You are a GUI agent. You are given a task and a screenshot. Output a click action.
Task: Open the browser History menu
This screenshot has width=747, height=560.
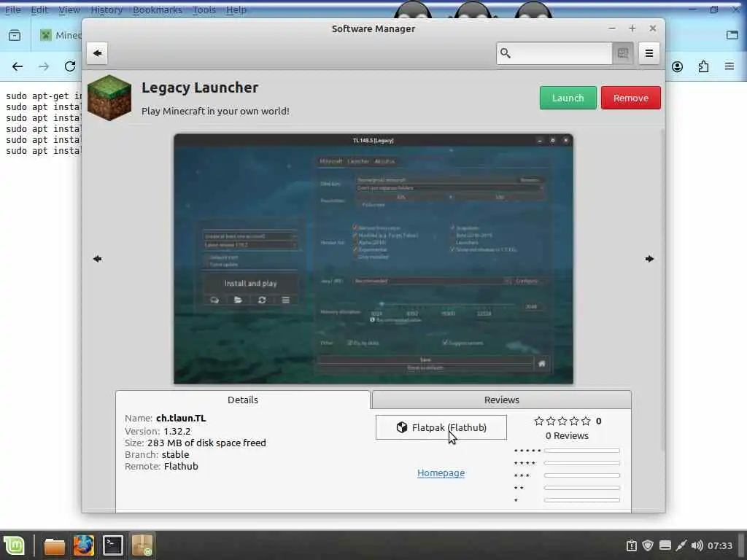(x=107, y=9)
